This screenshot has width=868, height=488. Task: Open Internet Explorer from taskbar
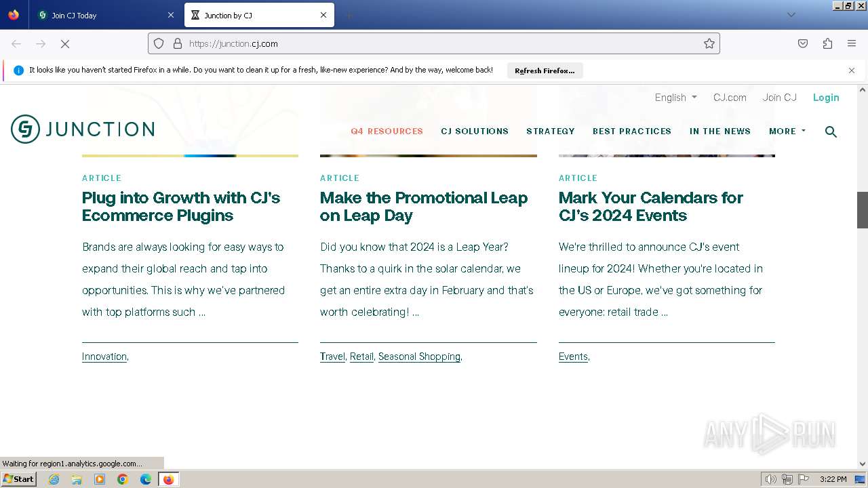[x=54, y=479]
